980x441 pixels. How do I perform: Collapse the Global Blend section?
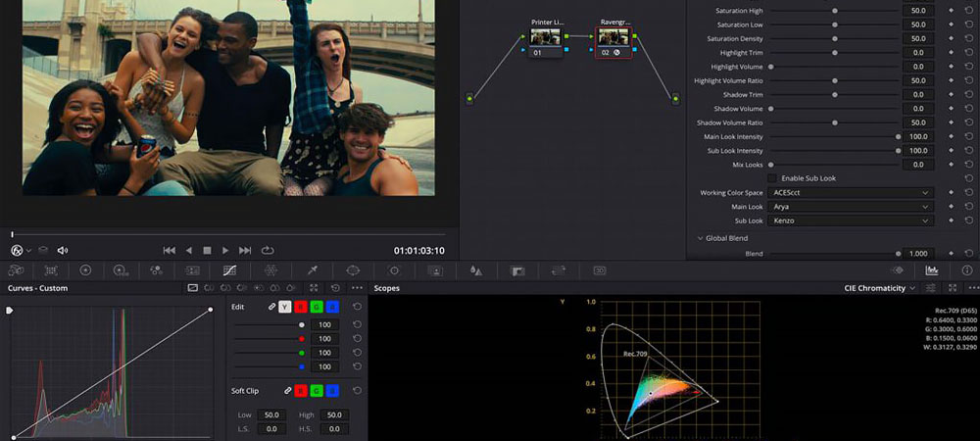[x=700, y=238]
